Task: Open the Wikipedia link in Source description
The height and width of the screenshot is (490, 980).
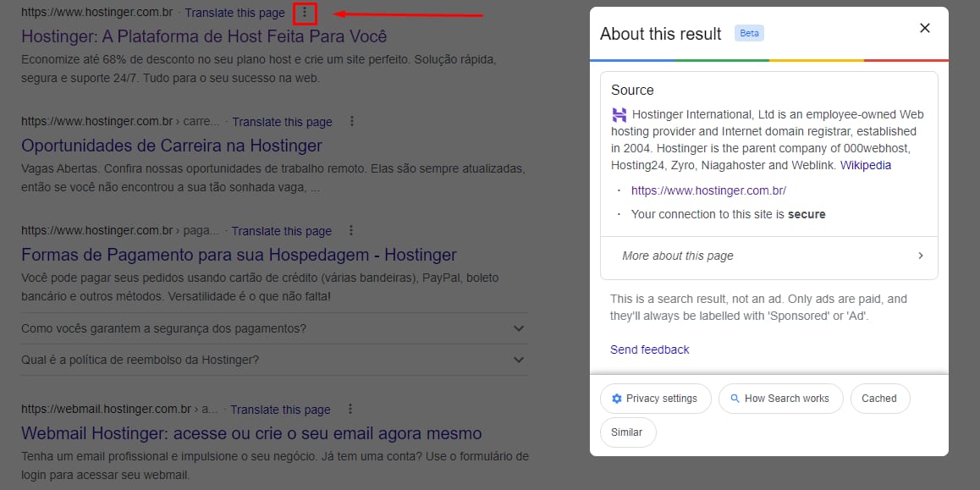Action: [x=865, y=165]
